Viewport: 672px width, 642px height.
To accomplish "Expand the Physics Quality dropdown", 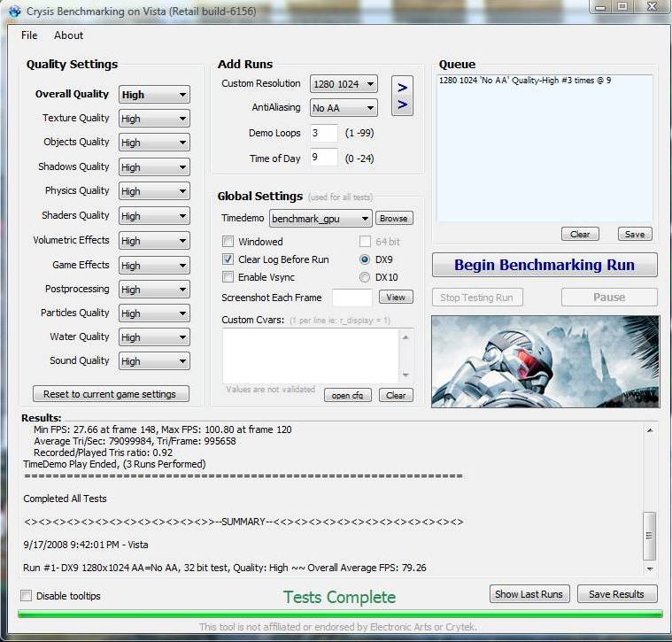I will click(x=154, y=191).
